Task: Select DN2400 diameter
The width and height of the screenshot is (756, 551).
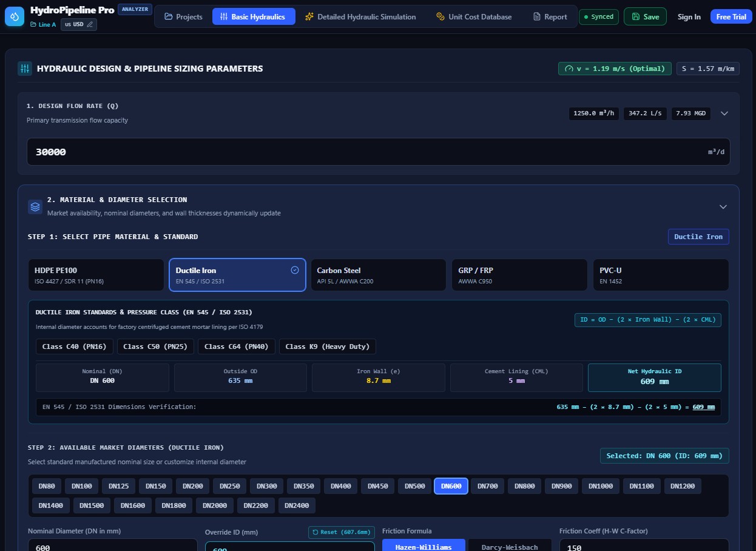Action: pos(297,505)
